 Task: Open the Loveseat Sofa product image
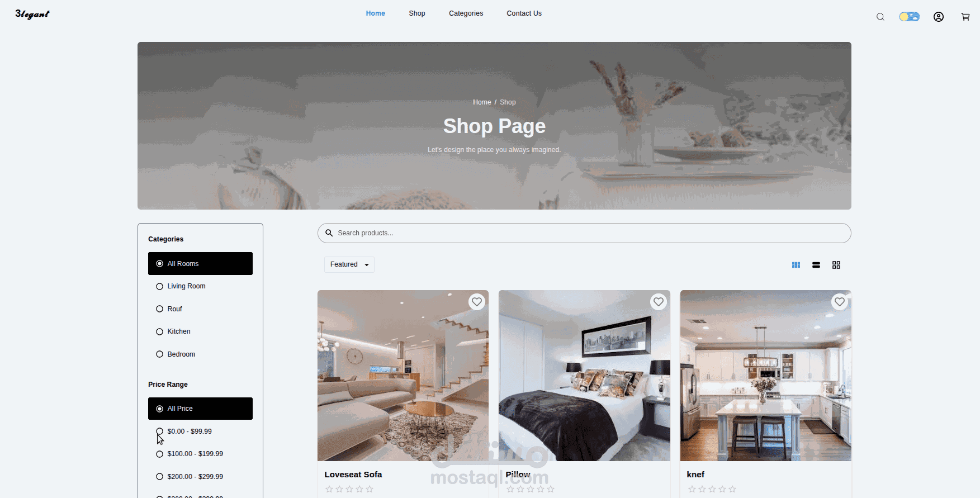[x=403, y=376]
